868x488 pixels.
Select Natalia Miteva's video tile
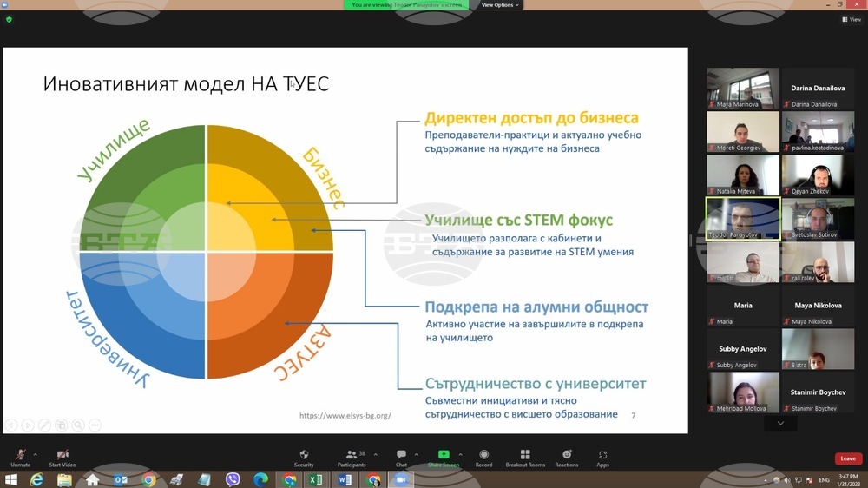(742, 175)
